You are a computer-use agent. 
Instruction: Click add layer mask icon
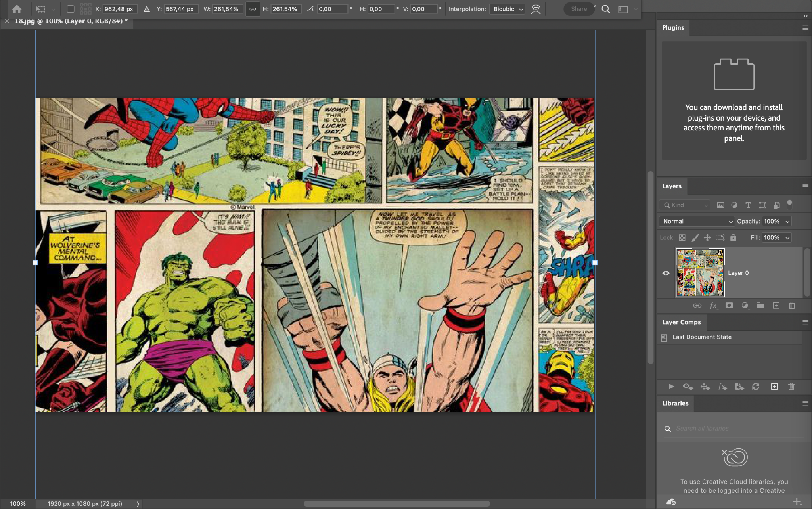[729, 305]
